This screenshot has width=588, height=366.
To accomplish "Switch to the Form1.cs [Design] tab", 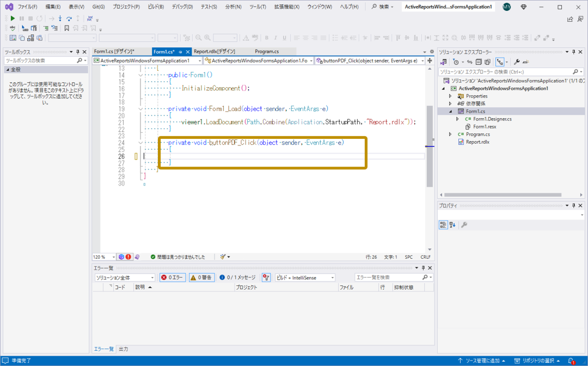I will point(114,51).
